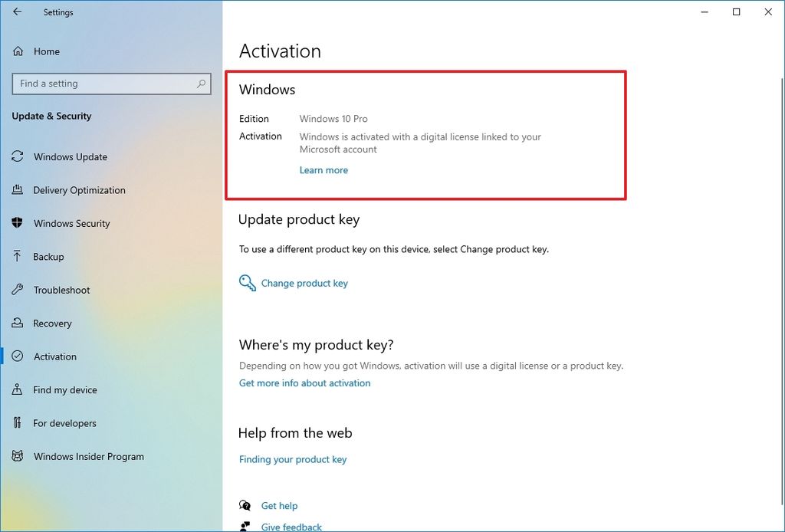This screenshot has height=532, width=785.
Task: Open For developers settings
Action: pos(18,422)
